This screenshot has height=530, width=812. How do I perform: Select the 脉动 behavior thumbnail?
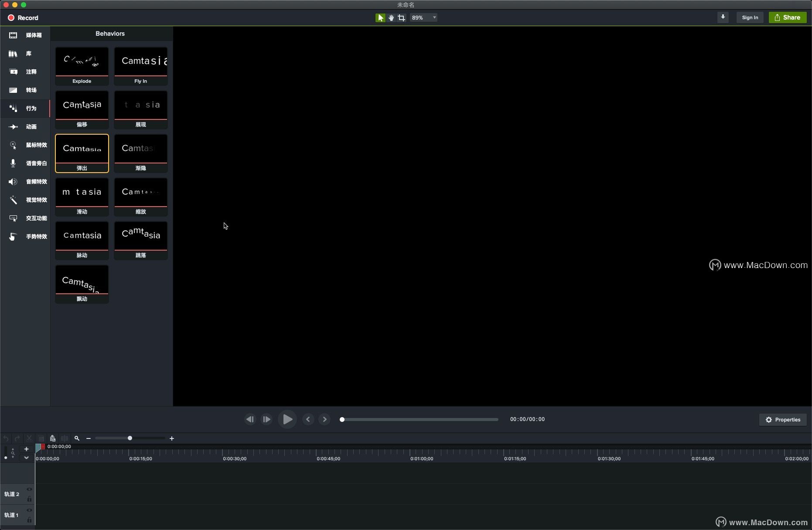click(x=82, y=241)
